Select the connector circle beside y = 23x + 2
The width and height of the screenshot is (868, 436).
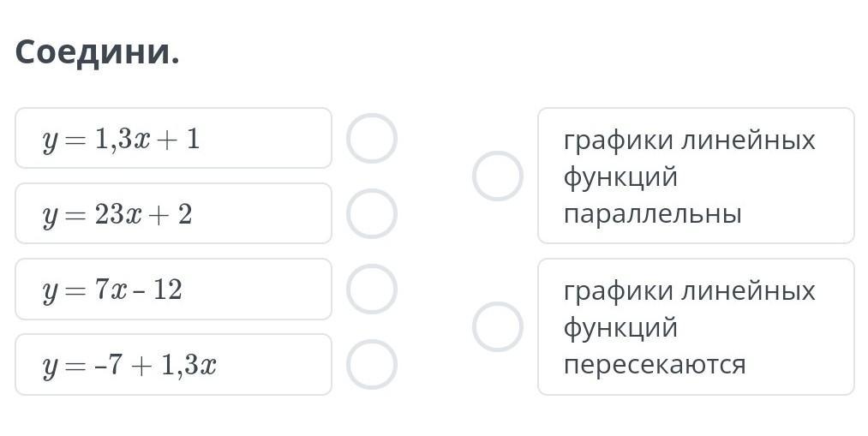[371, 213]
